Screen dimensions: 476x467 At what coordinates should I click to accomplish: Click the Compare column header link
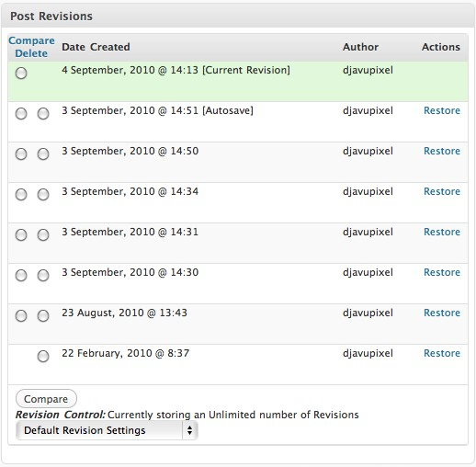[x=31, y=40]
